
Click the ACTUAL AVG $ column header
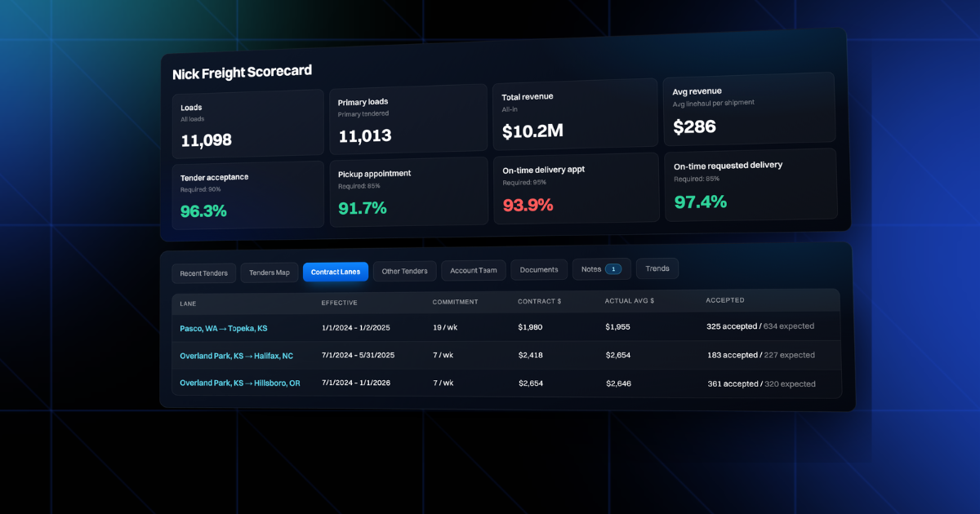click(630, 300)
